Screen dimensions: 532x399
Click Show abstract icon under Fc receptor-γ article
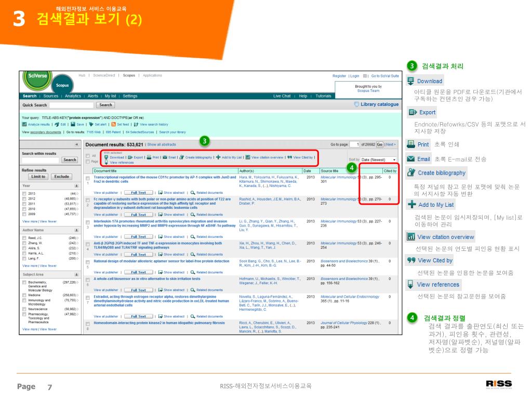pos(161,215)
